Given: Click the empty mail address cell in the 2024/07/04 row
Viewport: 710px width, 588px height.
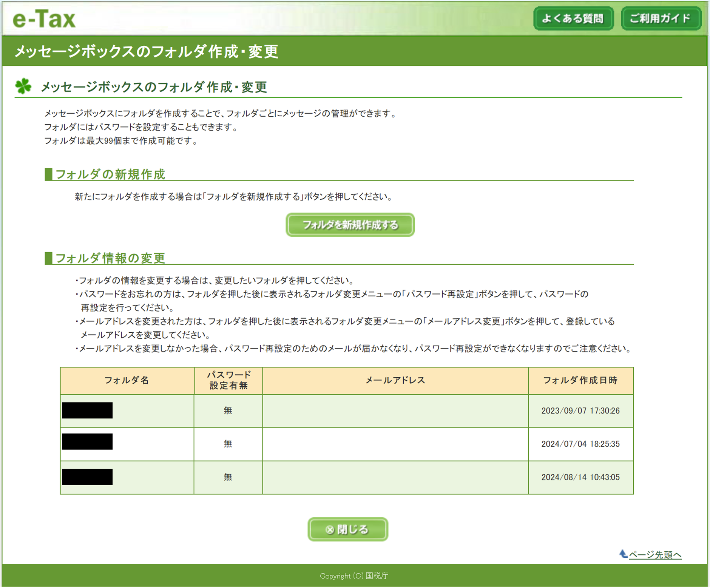Looking at the screenshot, I should 395,444.
